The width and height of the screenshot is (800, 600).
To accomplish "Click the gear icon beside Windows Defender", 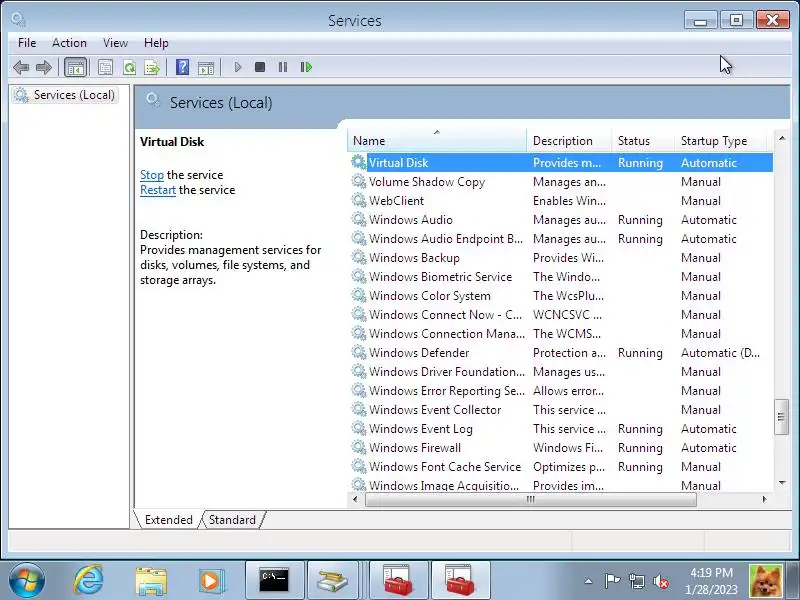I will click(359, 353).
